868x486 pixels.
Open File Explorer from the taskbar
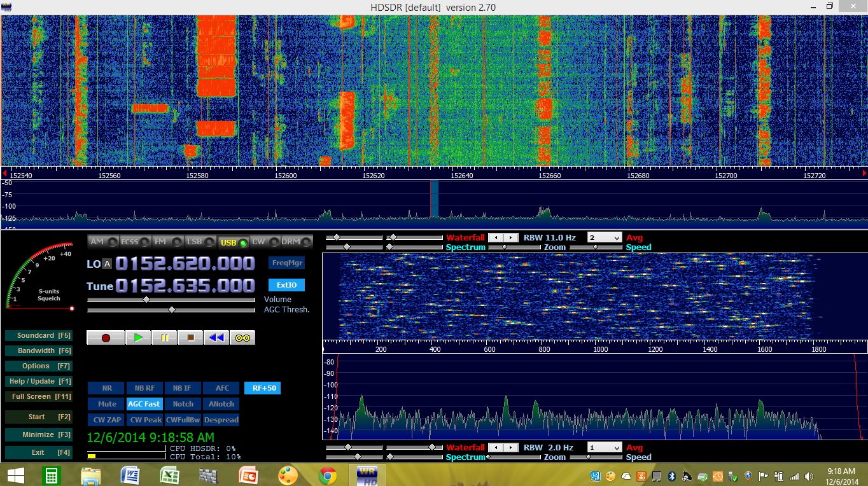(90, 475)
